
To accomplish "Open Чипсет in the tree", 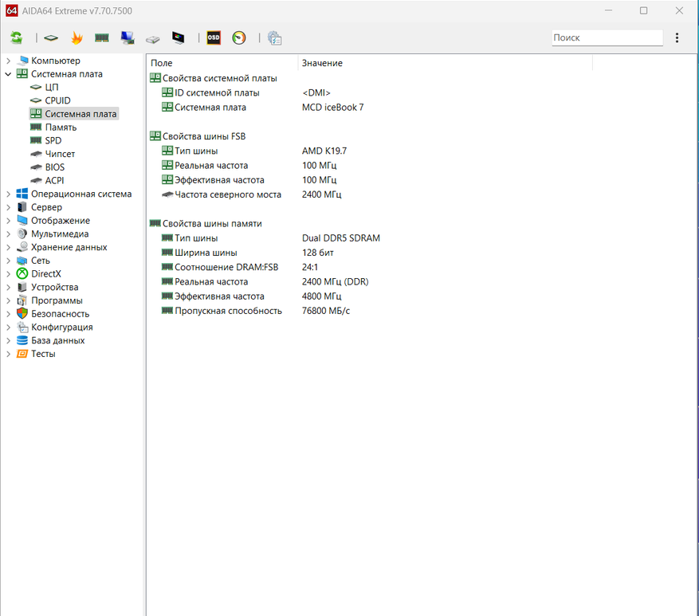I will pyautogui.click(x=60, y=154).
